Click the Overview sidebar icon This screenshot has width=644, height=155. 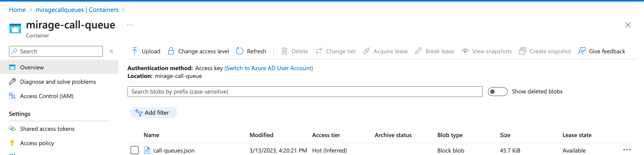[12, 67]
